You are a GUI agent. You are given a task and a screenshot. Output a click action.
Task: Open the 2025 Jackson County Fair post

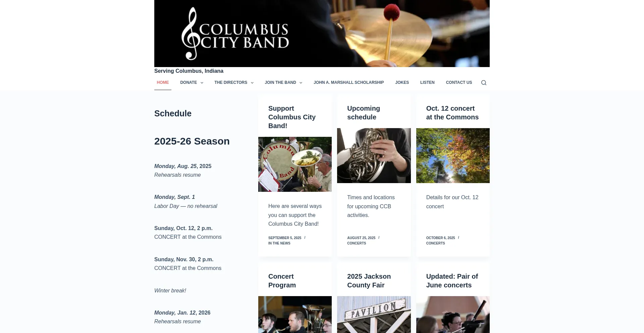[369, 281]
